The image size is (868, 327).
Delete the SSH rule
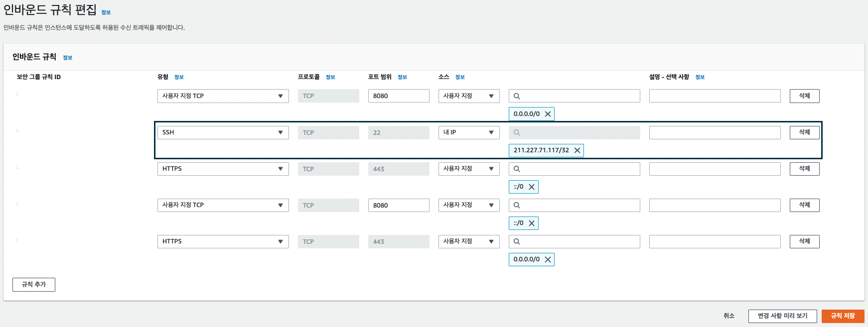[805, 132]
